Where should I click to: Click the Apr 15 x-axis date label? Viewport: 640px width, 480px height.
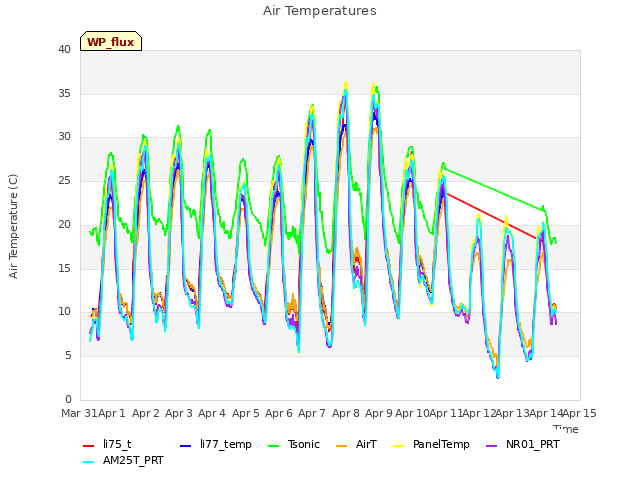(x=579, y=413)
